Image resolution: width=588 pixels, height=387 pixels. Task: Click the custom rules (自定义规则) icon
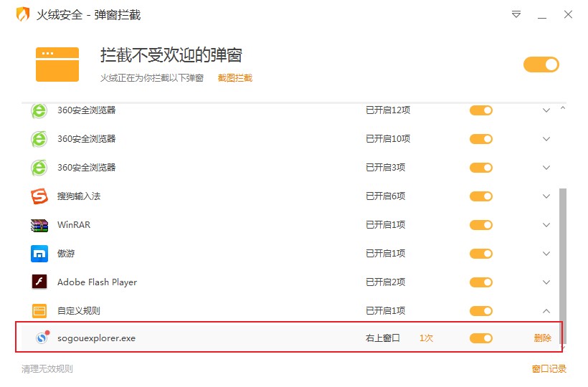39,310
